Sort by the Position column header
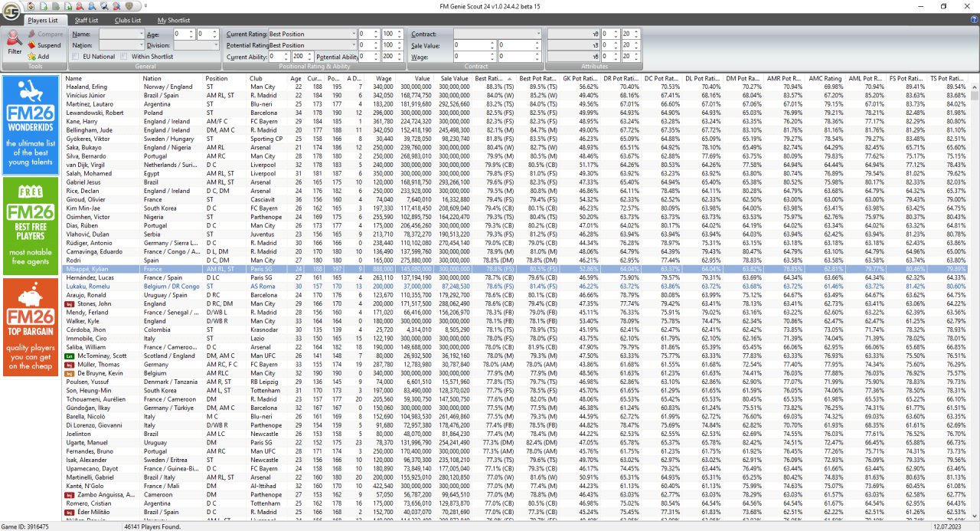The width and height of the screenshot is (980, 531). [225, 78]
